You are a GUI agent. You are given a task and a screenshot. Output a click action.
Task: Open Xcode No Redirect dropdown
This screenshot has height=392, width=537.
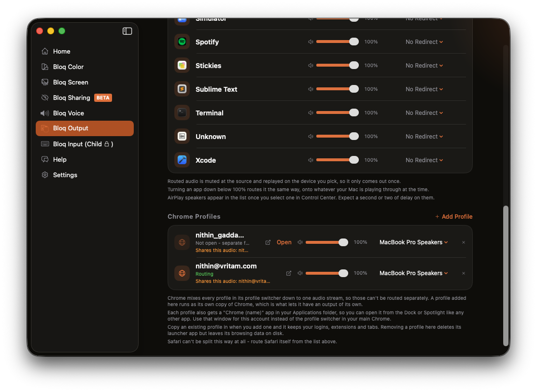[x=424, y=160]
